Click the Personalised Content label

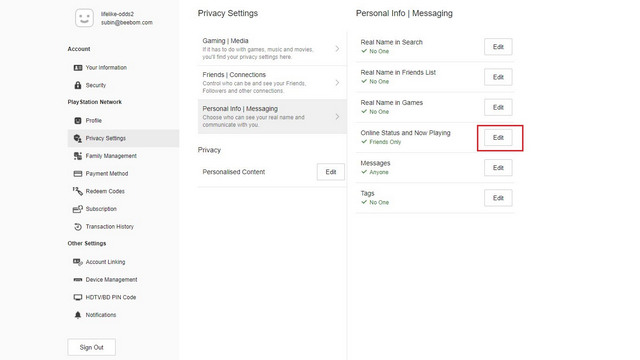(233, 172)
